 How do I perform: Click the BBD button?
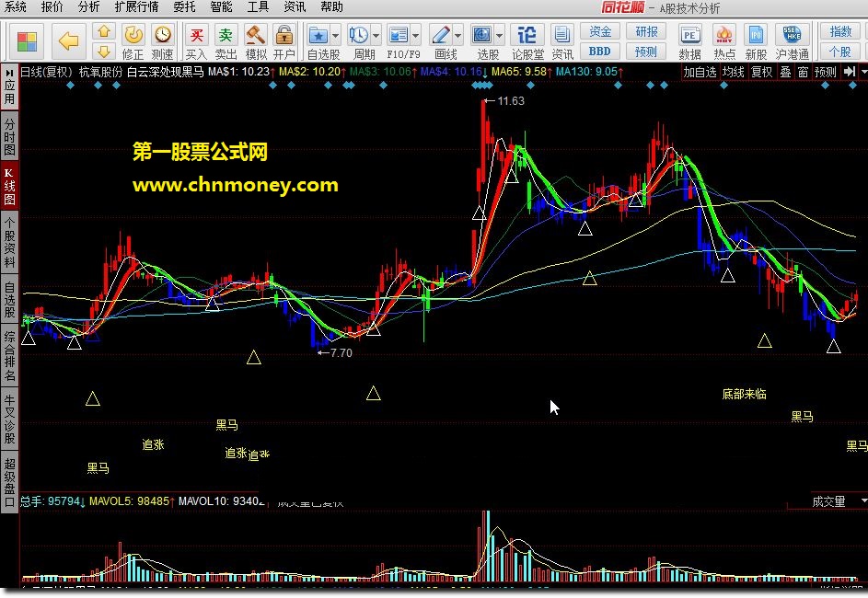(600, 52)
